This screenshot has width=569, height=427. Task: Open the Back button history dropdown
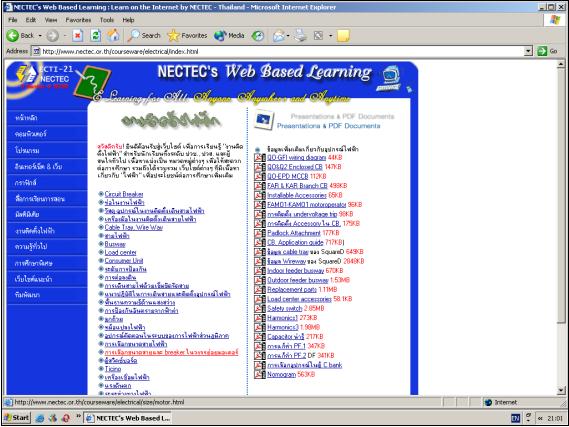coord(40,36)
